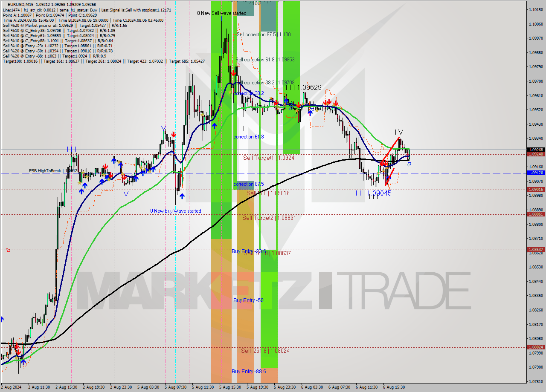Click the blue 'correction 38.2' label

[248, 93]
